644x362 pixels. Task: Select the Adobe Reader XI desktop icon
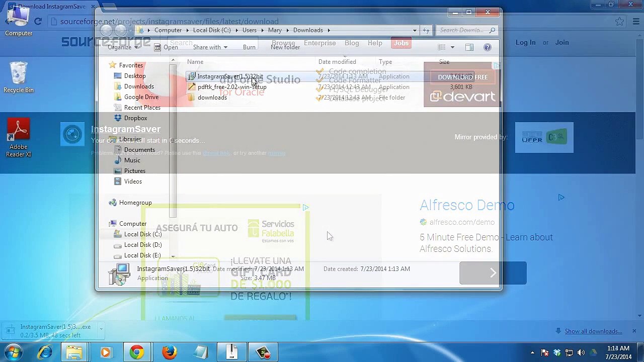click(19, 137)
